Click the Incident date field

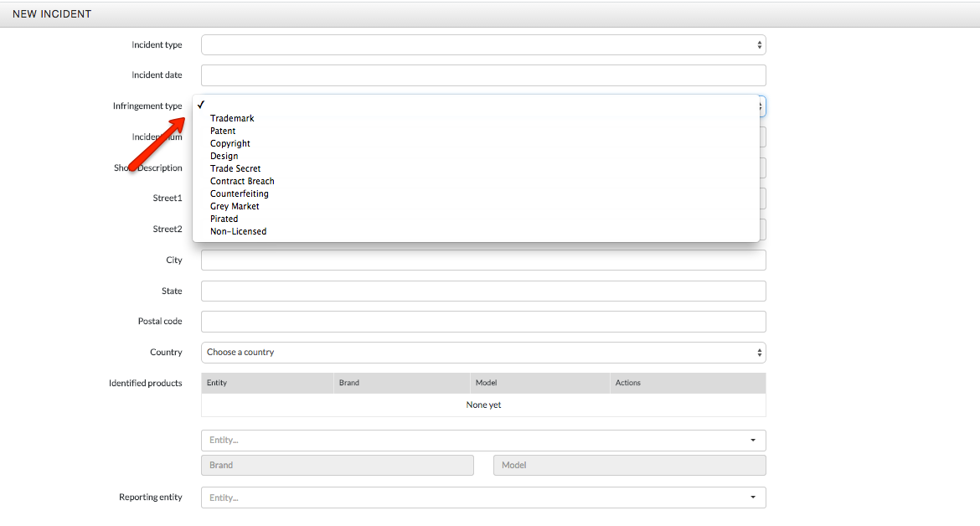tap(483, 75)
